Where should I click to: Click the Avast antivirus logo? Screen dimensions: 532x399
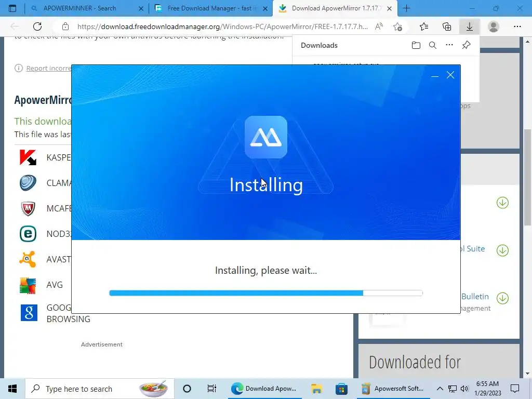coord(28,259)
